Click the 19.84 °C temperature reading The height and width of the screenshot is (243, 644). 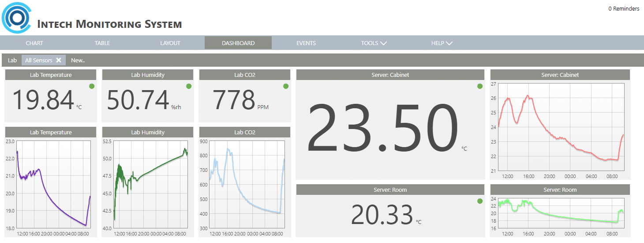(47, 100)
